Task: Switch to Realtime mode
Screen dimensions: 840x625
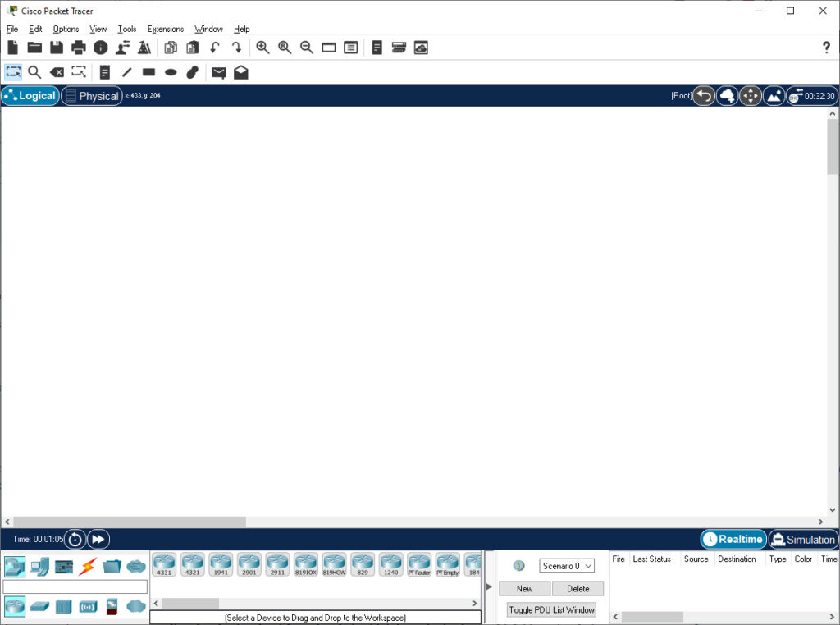Action: pyautogui.click(x=733, y=540)
